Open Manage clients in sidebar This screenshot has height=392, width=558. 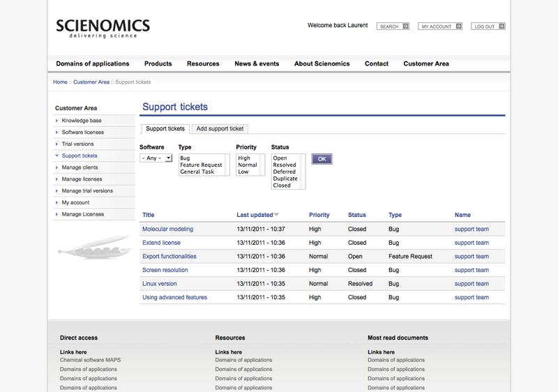(x=80, y=167)
